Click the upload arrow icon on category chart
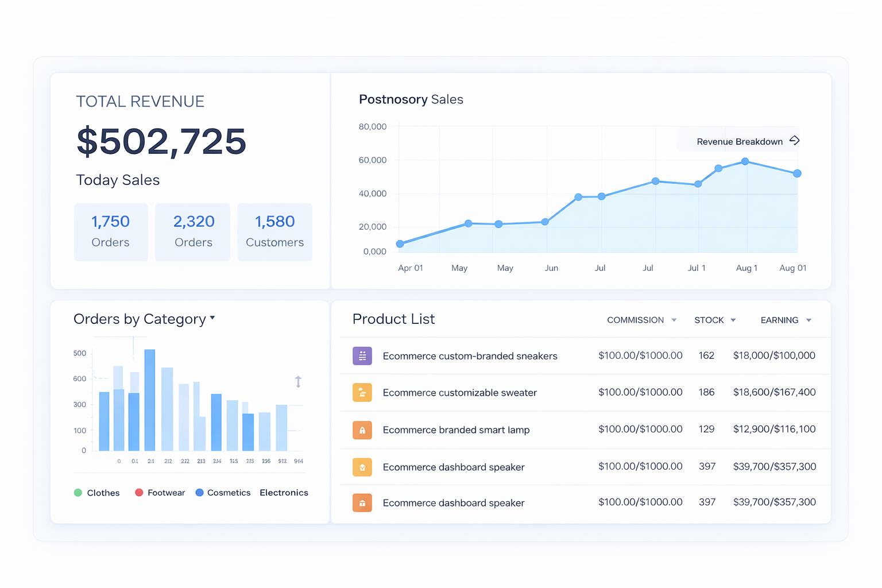Image resolution: width=882 pixels, height=588 pixels. pyautogui.click(x=298, y=381)
